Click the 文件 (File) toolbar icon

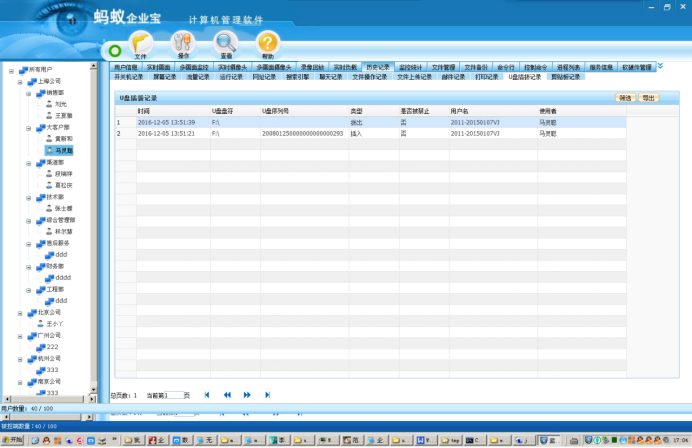tap(140, 43)
